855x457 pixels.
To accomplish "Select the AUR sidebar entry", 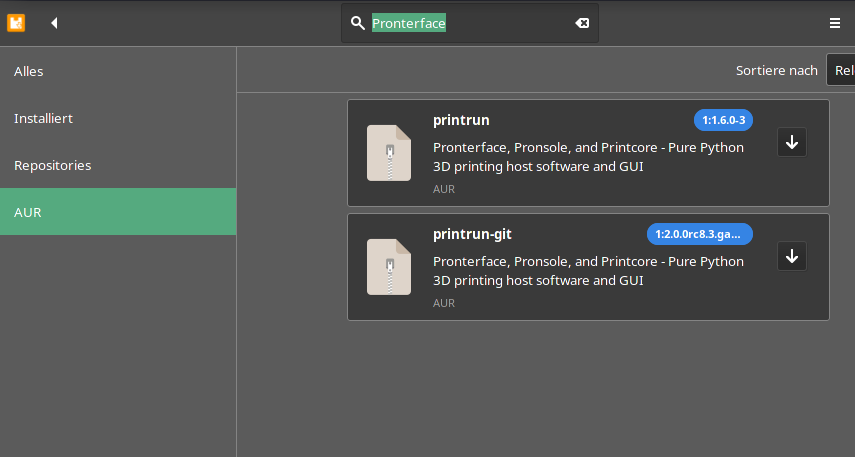I will click(28, 212).
